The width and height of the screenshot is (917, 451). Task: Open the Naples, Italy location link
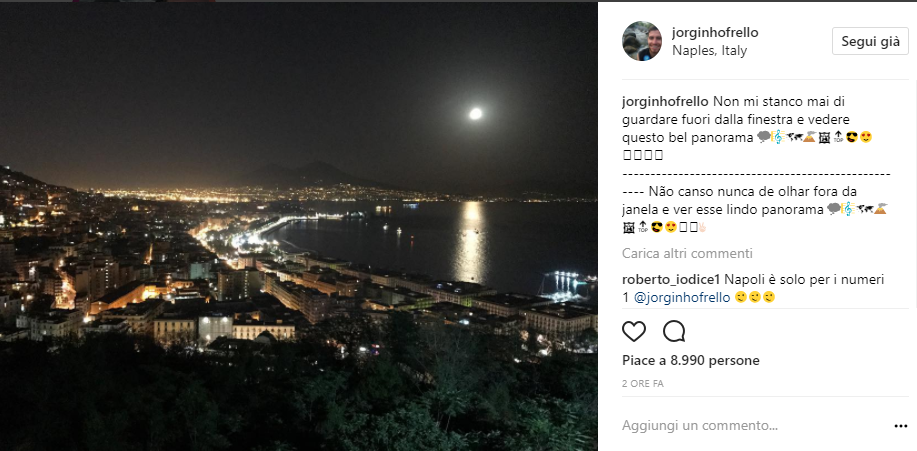point(709,51)
